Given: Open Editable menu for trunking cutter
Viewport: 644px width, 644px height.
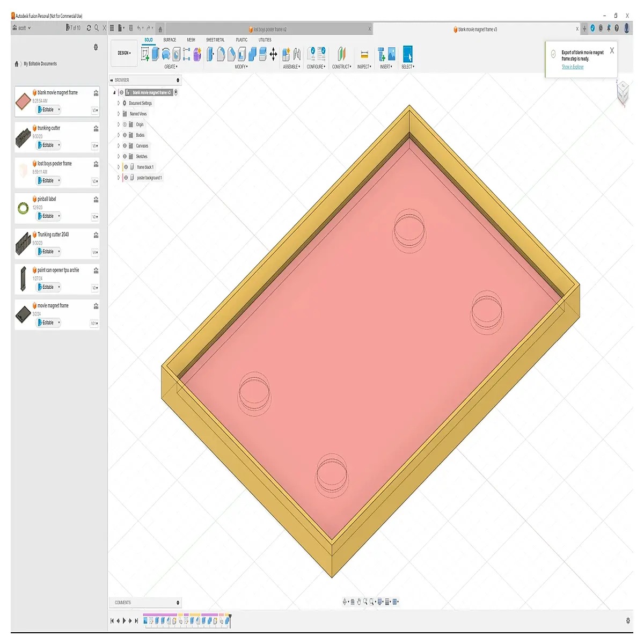Looking at the screenshot, I should (x=49, y=145).
